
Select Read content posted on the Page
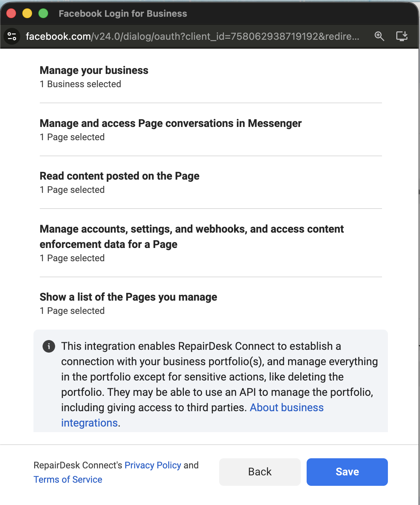coord(211,183)
